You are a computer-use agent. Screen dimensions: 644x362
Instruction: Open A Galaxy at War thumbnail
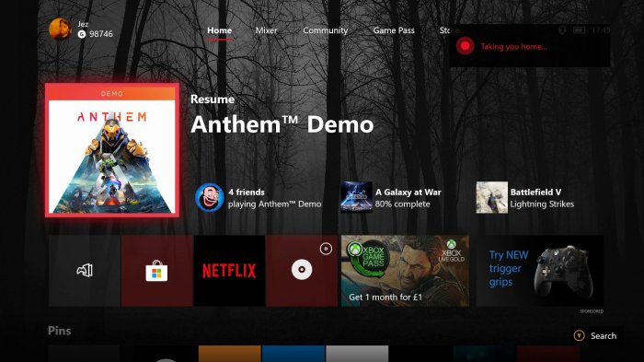356,197
